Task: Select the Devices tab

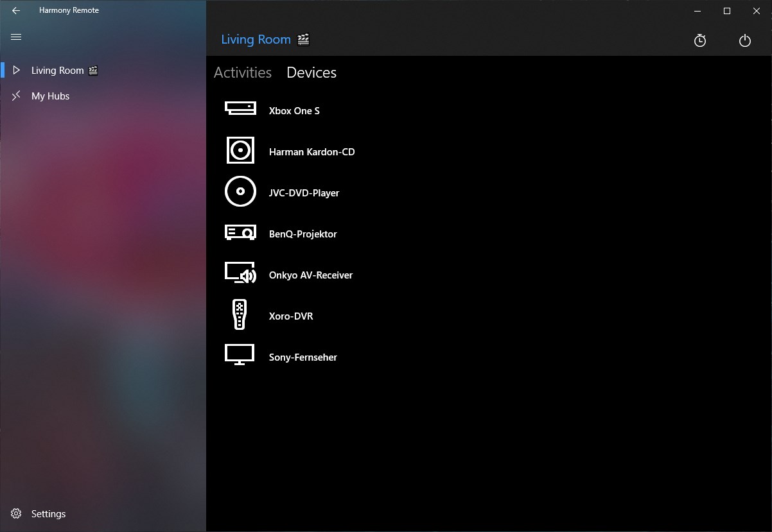Action: tap(311, 73)
